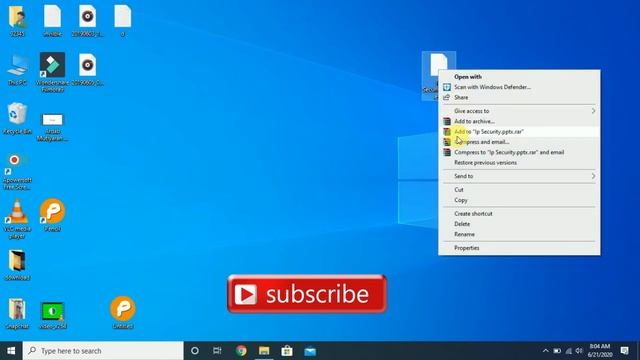The image size is (640, 360).
Task: Open the network tray icon
Action: tap(569, 351)
